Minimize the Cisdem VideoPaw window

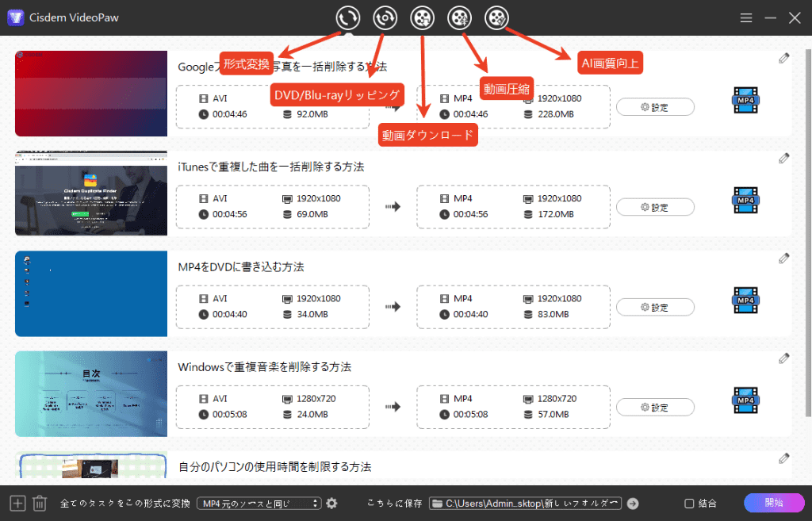(x=770, y=18)
